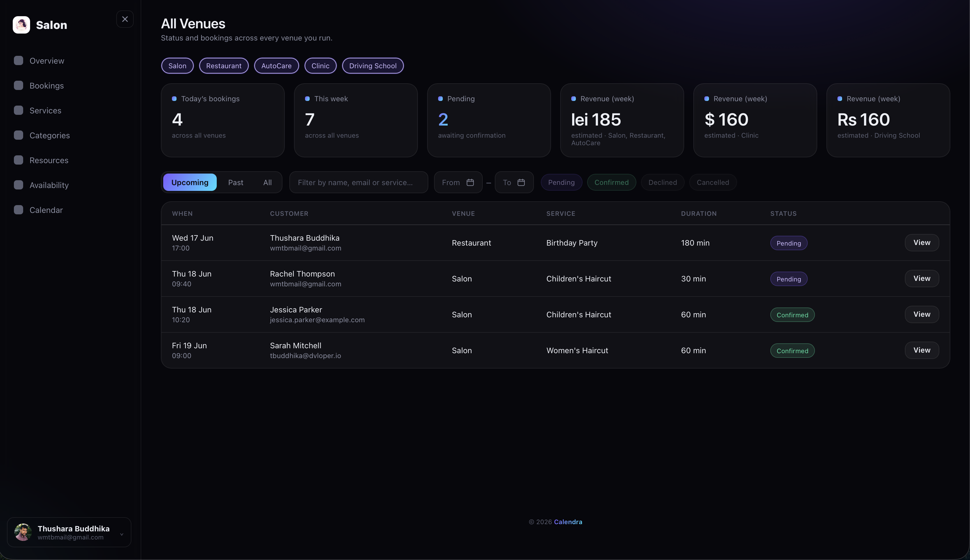Click the SERVICE column header
The image size is (970, 560).
click(561, 213)
